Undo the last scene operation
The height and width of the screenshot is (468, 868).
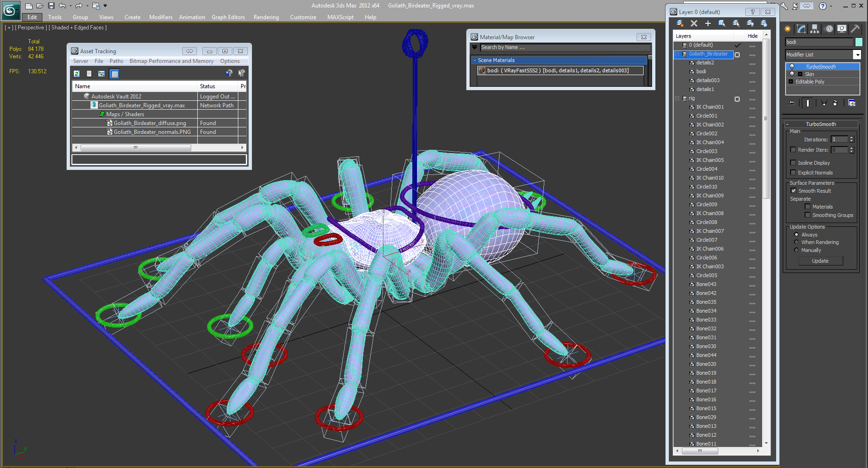(62, 6)
